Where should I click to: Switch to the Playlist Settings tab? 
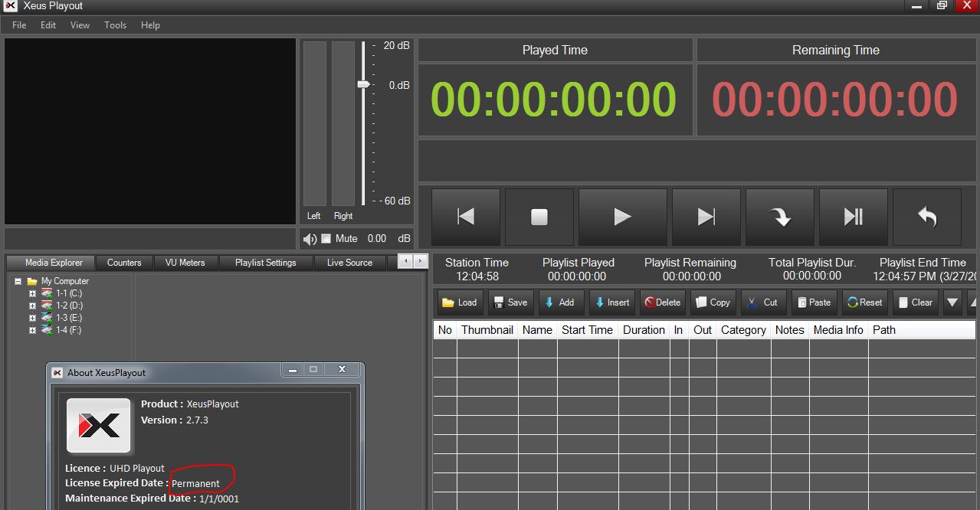coord(266,263)
